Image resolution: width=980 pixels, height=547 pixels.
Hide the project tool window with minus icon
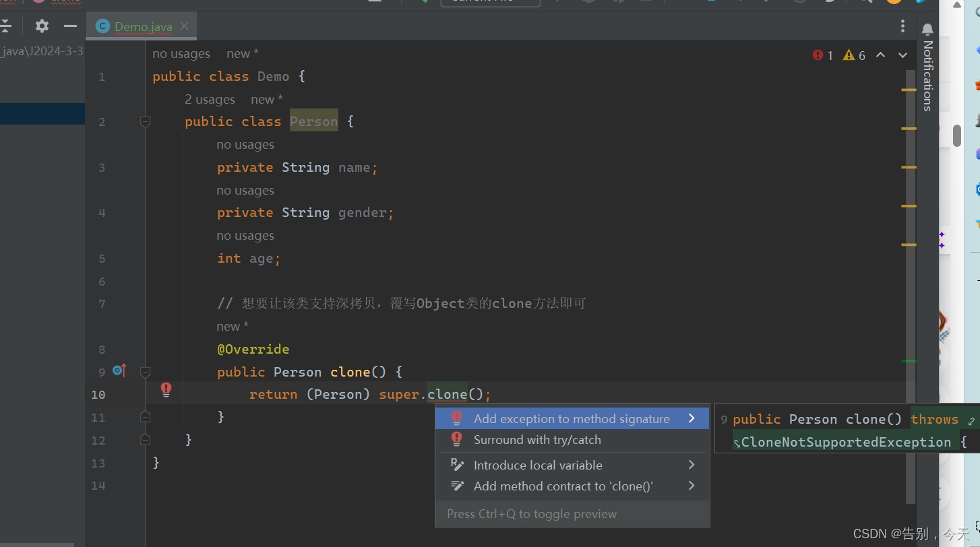tap(70, 26)
